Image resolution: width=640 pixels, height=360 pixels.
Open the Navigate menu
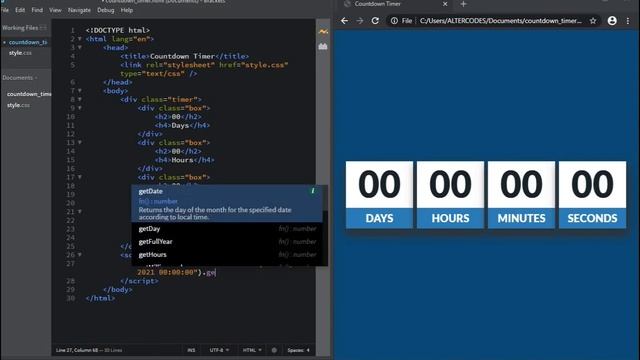pos(79,10)
